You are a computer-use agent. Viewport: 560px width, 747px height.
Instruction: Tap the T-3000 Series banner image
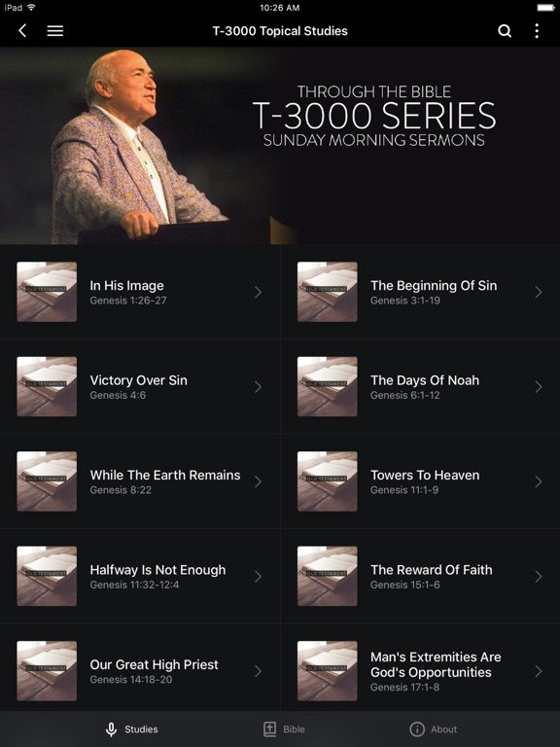point(280,146)
